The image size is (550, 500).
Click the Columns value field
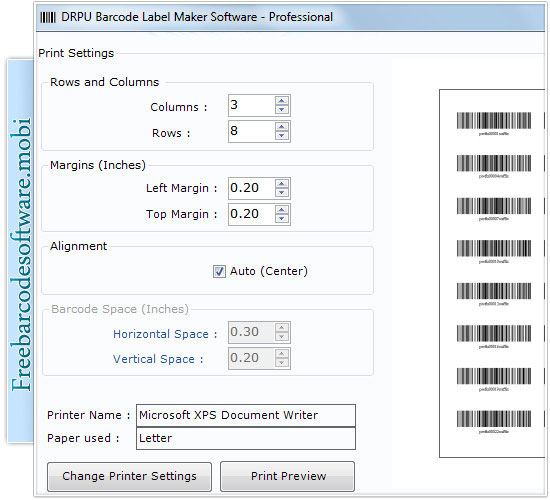pyautogui.click(x=251, y=105)
